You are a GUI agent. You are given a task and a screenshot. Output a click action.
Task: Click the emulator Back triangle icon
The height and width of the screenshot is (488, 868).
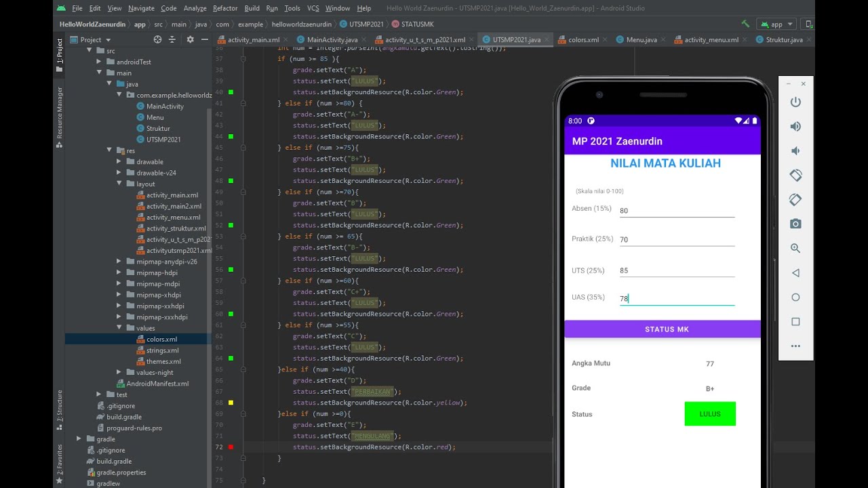(x=795, y=273)
